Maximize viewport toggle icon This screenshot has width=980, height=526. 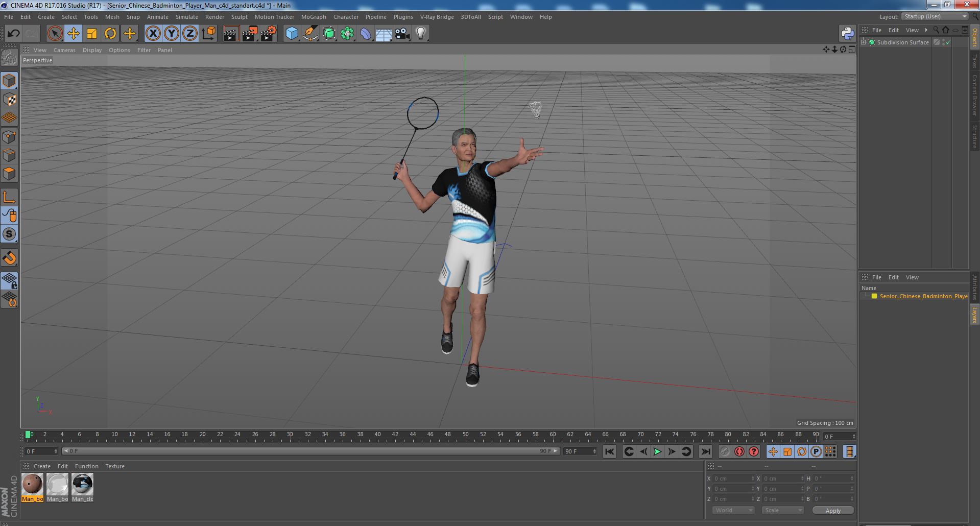point(852,50)
